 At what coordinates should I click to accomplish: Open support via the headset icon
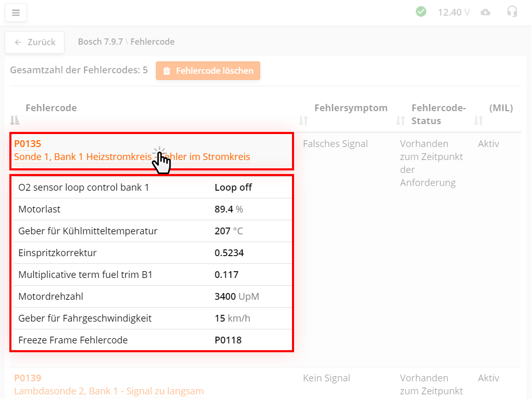point(512,11)
